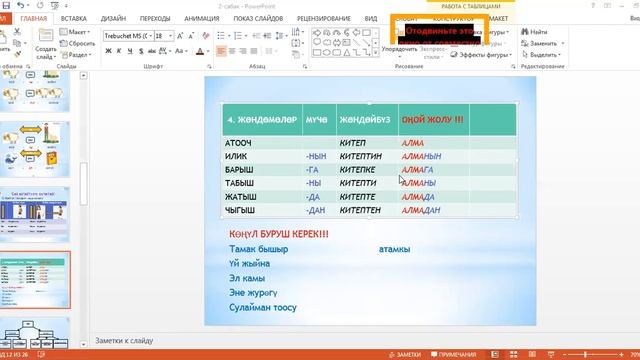Click the Создать слайд button
The width and height of the screenshot is (640, 360).
(46, 44)
